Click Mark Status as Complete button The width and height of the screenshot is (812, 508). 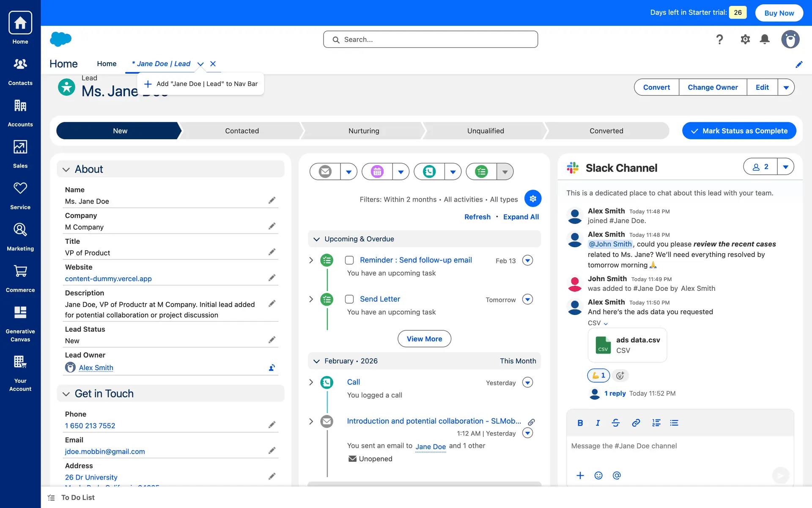739,131
